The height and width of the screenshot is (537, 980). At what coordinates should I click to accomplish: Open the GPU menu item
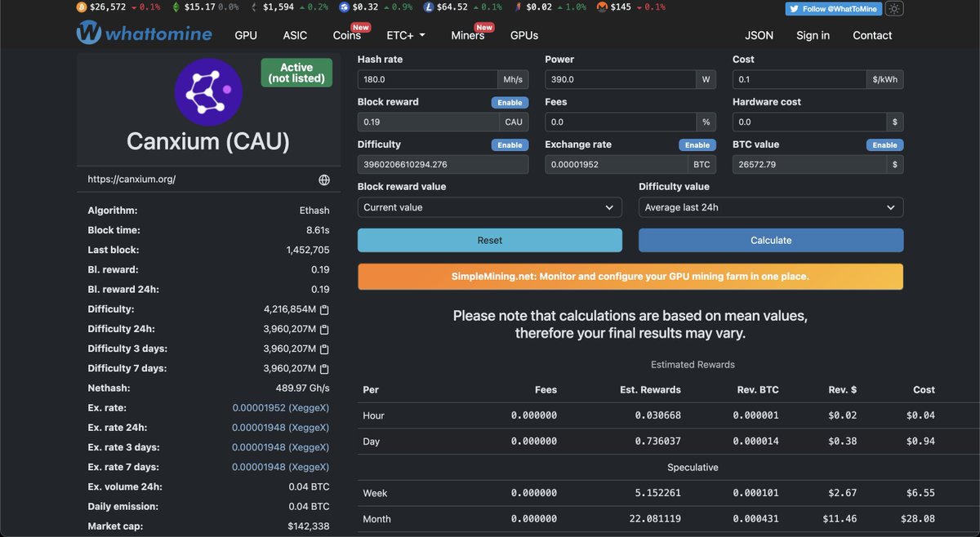(246, 35)
